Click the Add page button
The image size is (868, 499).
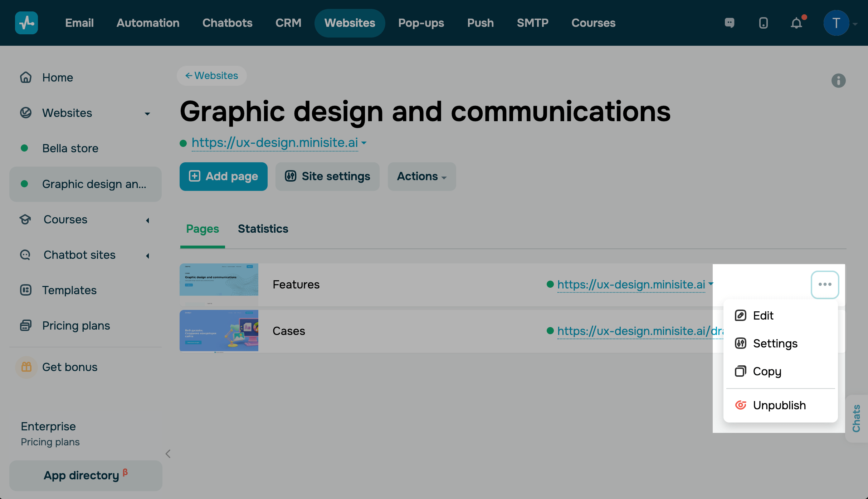coord(223,177)
